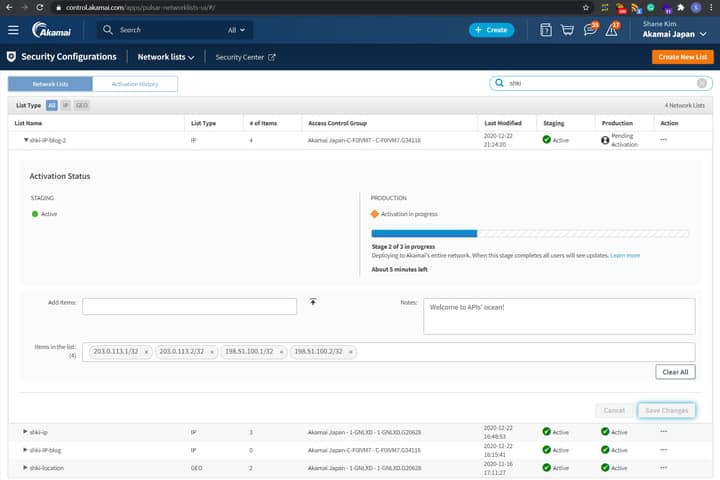The image size is (720, 480).
Task: Open the shopping cart marketplace icon
Action: click(x=568, y=30)
